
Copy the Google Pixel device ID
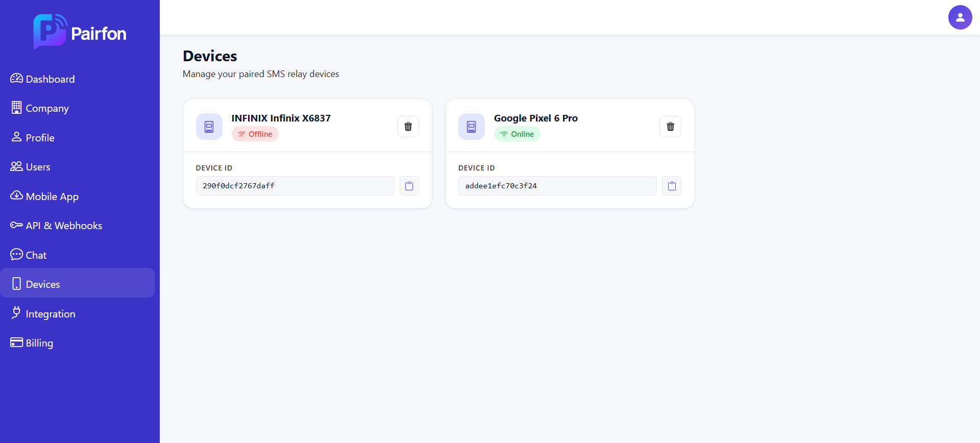coord(671,186)
